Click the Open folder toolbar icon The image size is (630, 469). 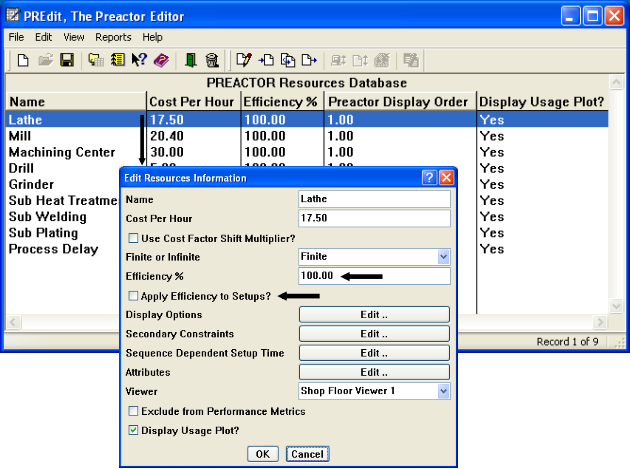[45, 60]
